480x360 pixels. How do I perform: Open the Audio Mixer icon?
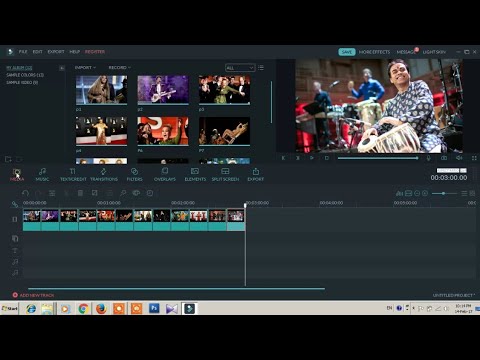[x=399, y=193]
